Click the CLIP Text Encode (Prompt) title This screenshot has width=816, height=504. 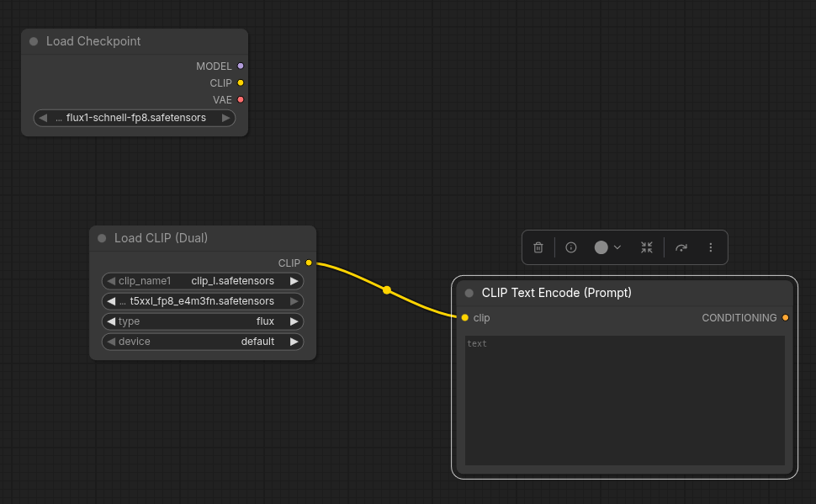[x=556, y=293]
